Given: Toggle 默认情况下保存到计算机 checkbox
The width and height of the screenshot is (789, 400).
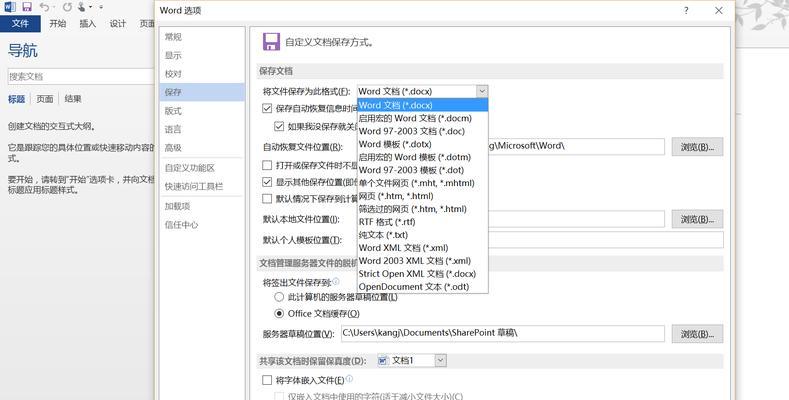Looking at the screenshot, I should 267,199.
